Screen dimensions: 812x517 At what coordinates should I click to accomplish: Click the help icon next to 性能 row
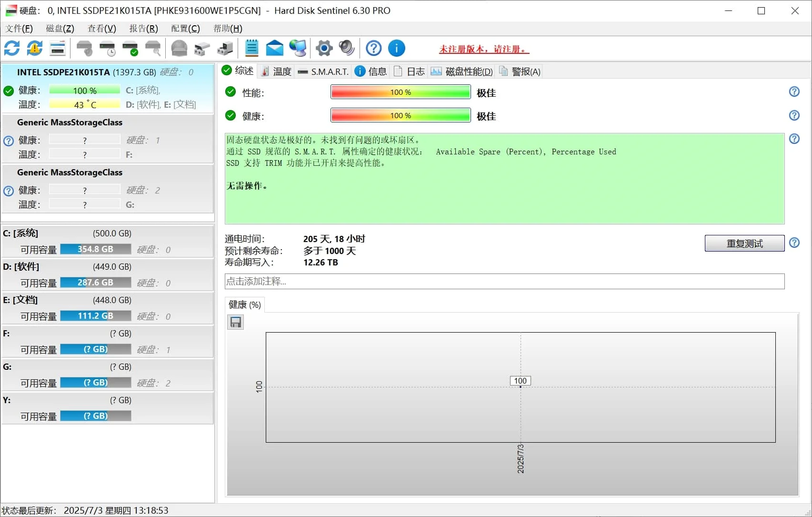tap(794, 91)
